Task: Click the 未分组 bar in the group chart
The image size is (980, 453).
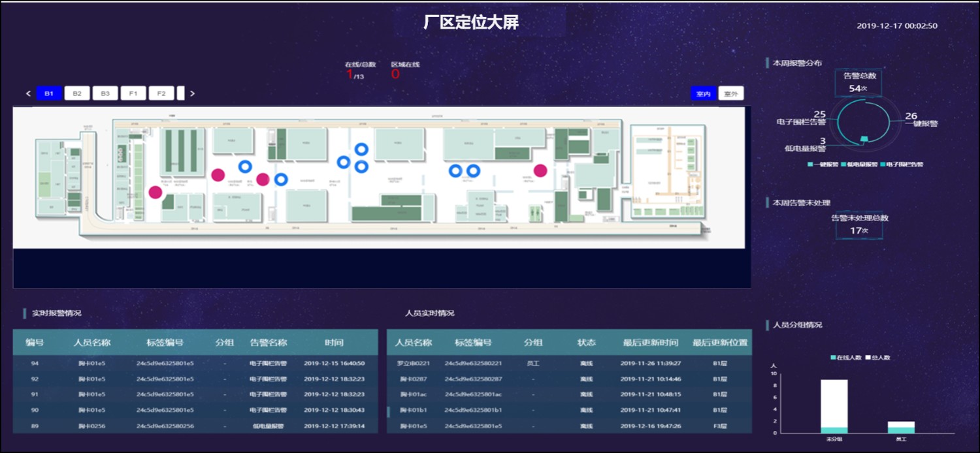Action: pyautogui.click(x=834, y=406)
